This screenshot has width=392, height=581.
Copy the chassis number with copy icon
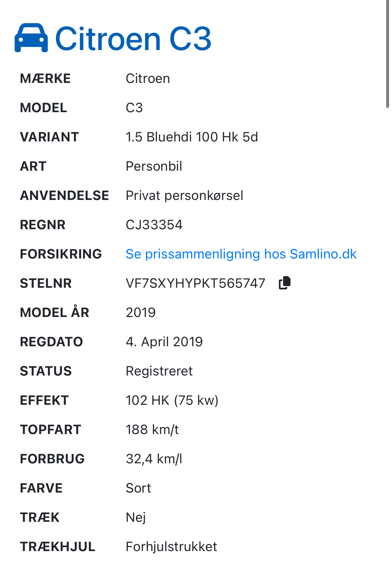(284, 283)
